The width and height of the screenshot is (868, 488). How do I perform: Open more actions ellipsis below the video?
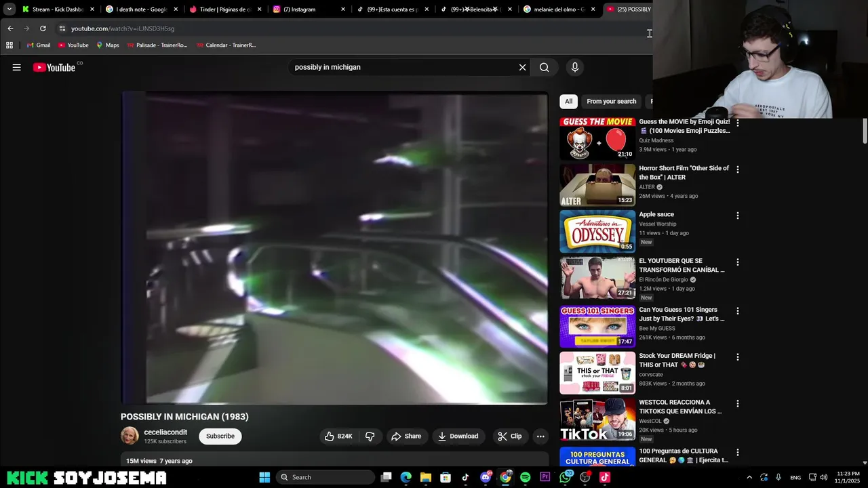click(x=540, y=436)
